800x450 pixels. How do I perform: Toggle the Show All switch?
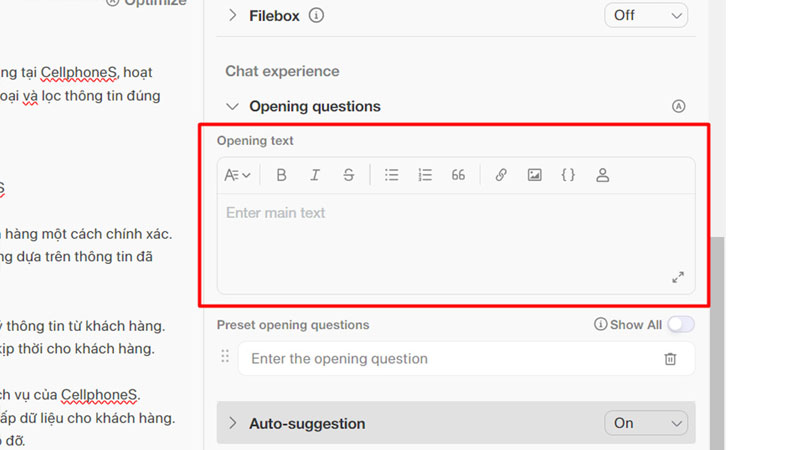coord(681,324)
